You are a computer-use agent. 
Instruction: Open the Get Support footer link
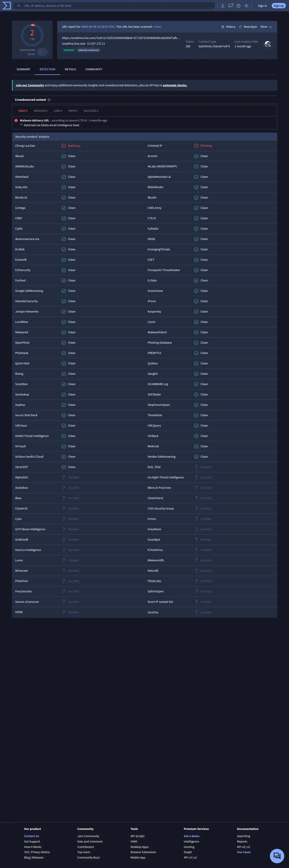click(x=32, y=841)
